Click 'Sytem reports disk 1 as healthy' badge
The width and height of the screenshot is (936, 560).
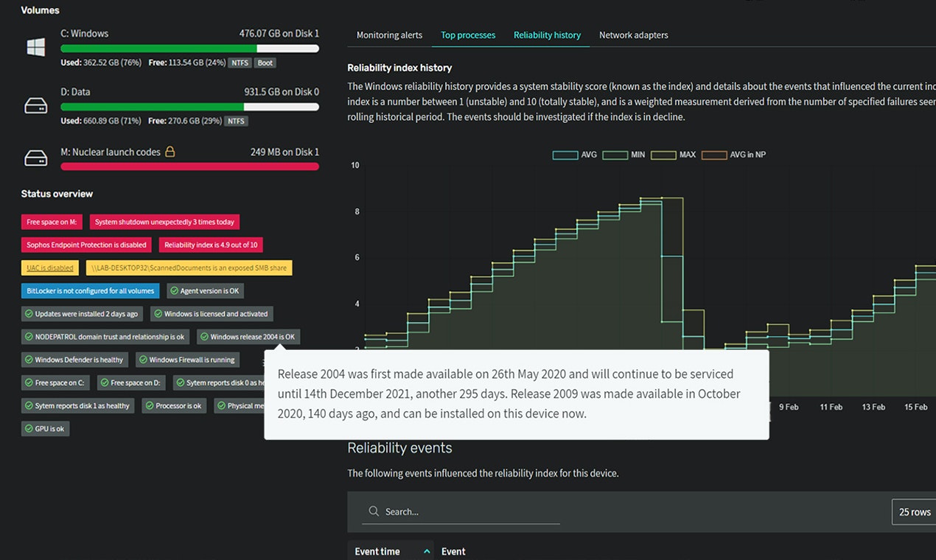click(x=77, y=406)
